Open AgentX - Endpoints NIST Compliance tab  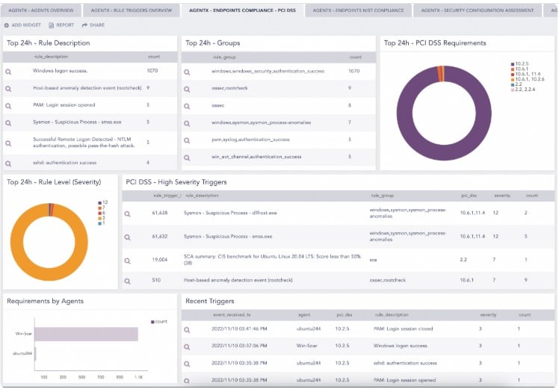pos(358,10)
